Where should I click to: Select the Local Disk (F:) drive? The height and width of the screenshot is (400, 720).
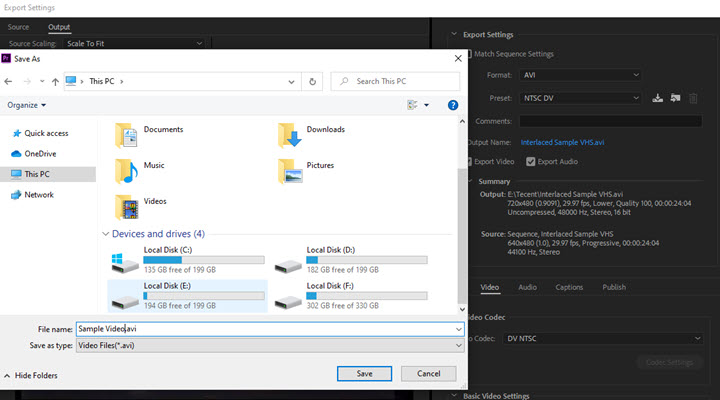351,296
